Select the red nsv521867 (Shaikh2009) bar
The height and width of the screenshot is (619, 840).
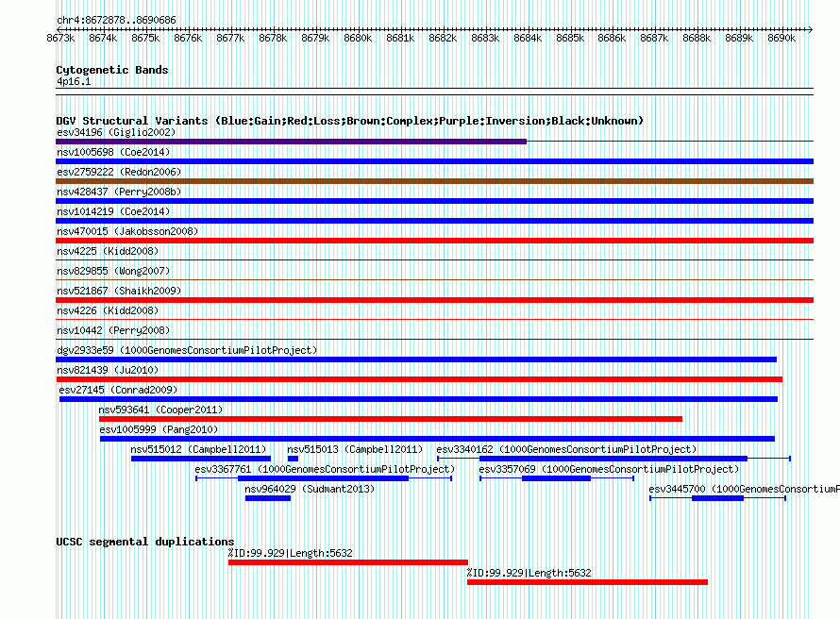[x=434, y=300]
